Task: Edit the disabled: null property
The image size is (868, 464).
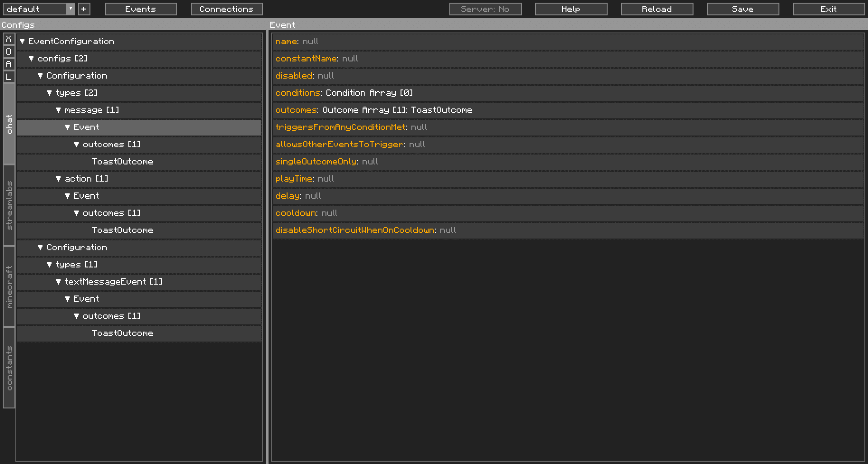Action: (x=568, y=76)
